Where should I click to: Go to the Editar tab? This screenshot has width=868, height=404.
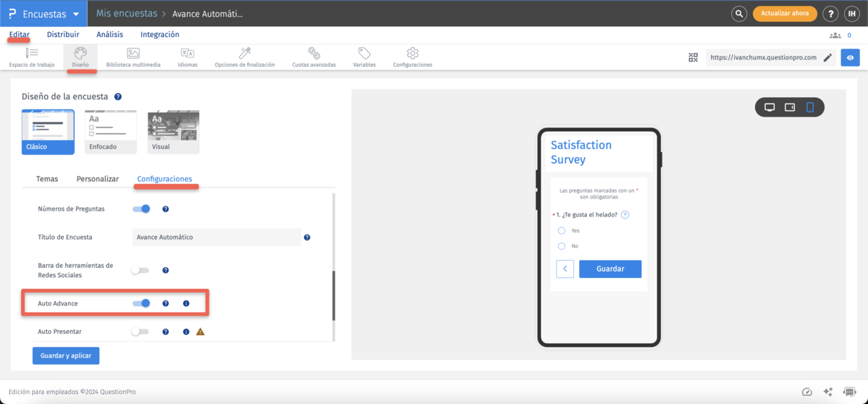coord(20,34)
